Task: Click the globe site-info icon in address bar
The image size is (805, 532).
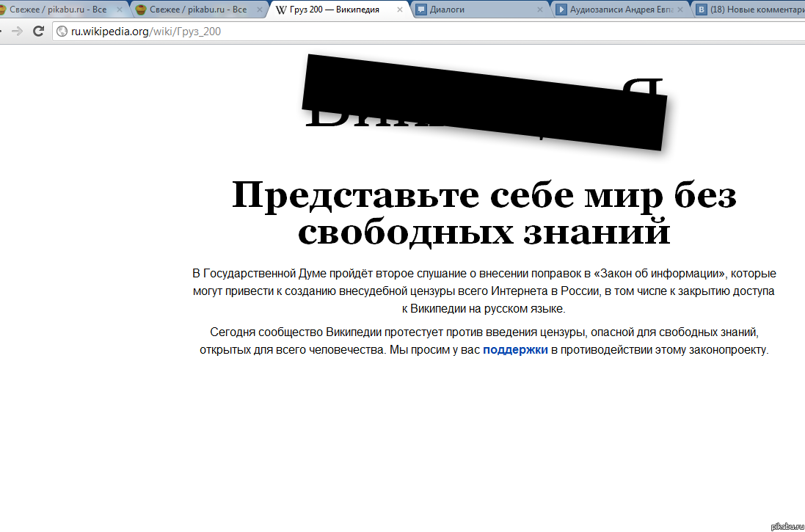Action: point(62,32)
